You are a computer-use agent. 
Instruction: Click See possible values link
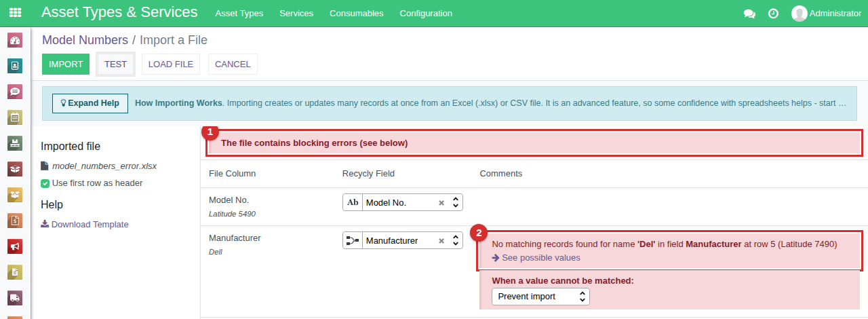pyautogui.click(x=540, y=258)
